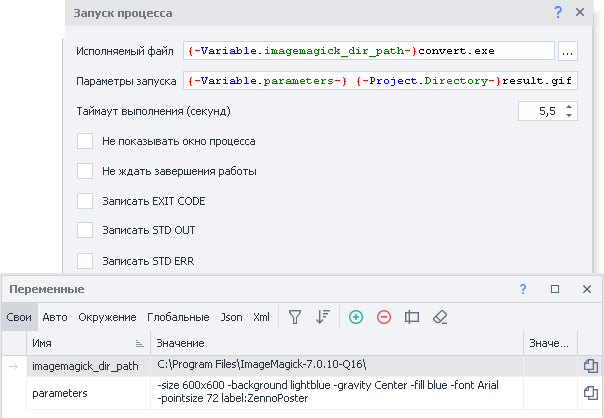The height and width of the screenshot is (418, 604).
Task: Open the 'Имя' column sort menu icon
Action: (x=139, y=343)
